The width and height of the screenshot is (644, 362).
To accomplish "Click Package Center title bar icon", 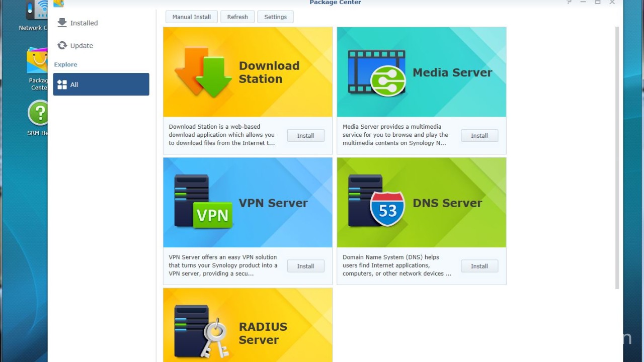I will tap(58, 3).
